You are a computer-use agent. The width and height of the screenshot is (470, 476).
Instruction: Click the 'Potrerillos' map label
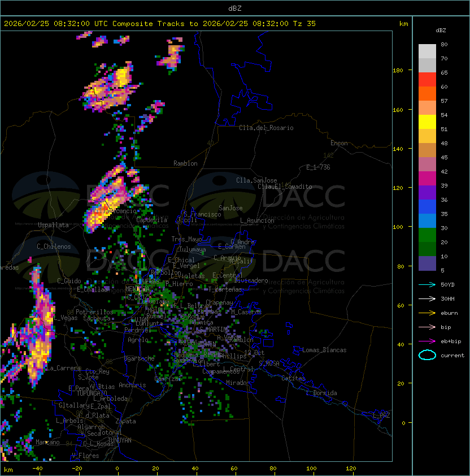click(94, 312)
